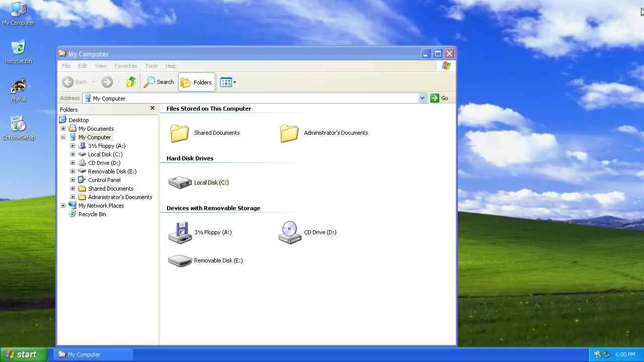Select the CD Drive (D:) icon
Viewport: 644px width, 362px height.
click(290, 232)
